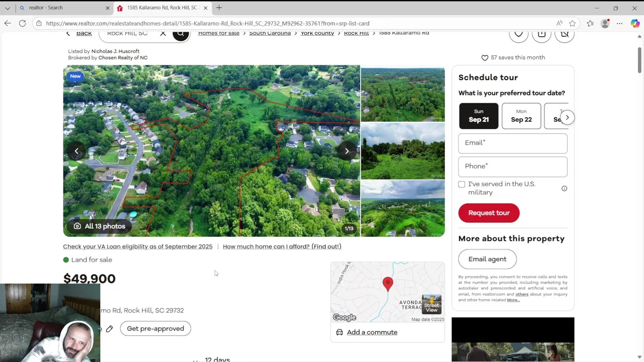Image resolution: width=644 pixels, height=362 pixels.
Task: Check 'I've served in the U.S. military'
Action: [462, 185]
